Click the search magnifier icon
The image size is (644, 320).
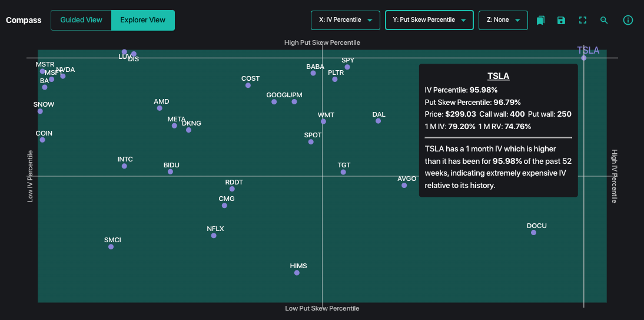604,20
